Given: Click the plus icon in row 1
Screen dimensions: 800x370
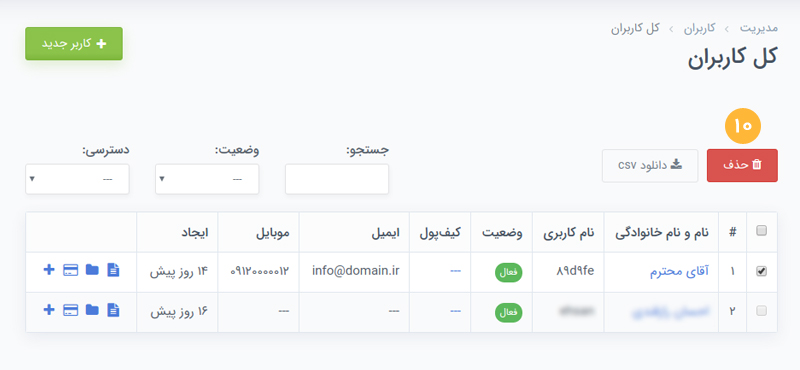Looking at the screenshot, I should pos(48,270).
